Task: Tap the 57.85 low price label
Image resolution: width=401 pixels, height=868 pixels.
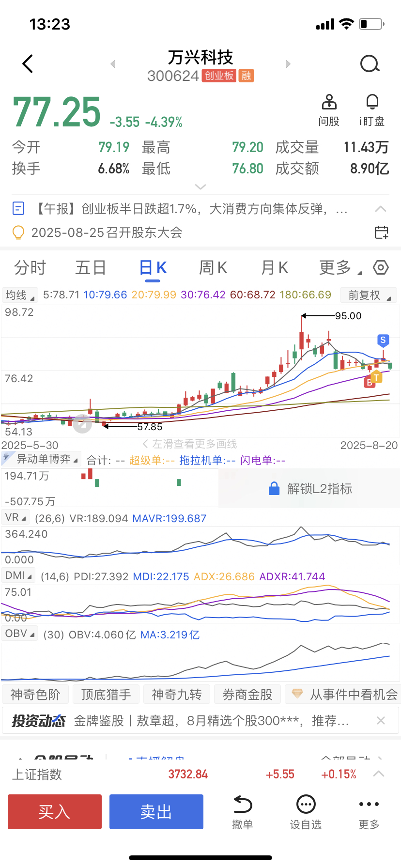Action: pyautogui.click(x=150, y=427)
